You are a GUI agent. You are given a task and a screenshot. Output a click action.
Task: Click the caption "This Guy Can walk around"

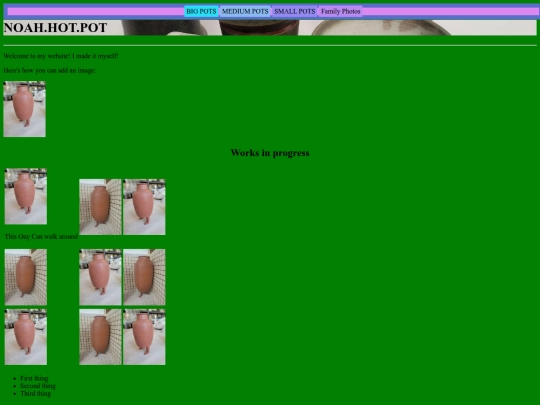(x=41, y=237)
